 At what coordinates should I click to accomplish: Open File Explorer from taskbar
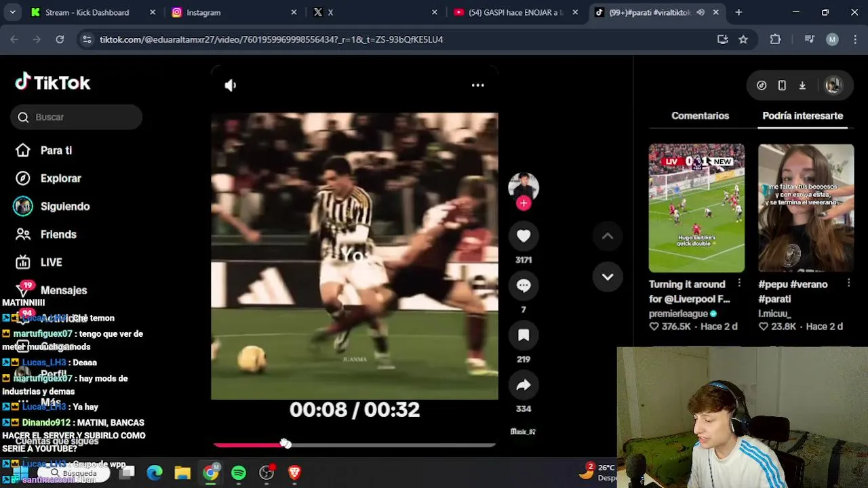tap(182, 472)
